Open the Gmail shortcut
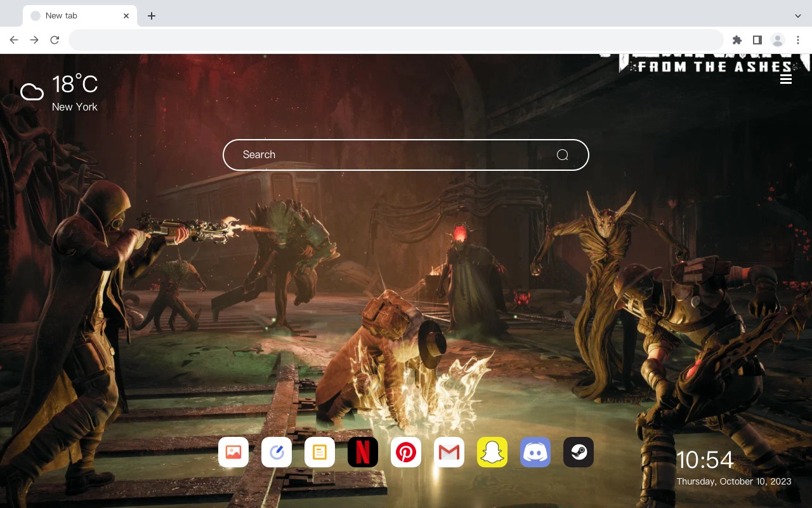The image size is (812, 508). [x=449, y=452]
